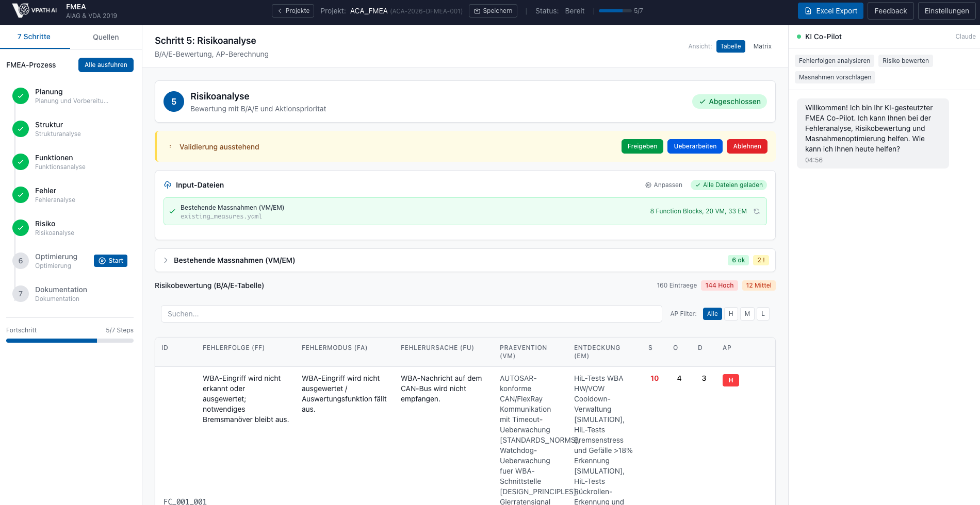Click Risiko bewerten suggestion chip
This screenshot has height=505, width=980.
[905, 61]
